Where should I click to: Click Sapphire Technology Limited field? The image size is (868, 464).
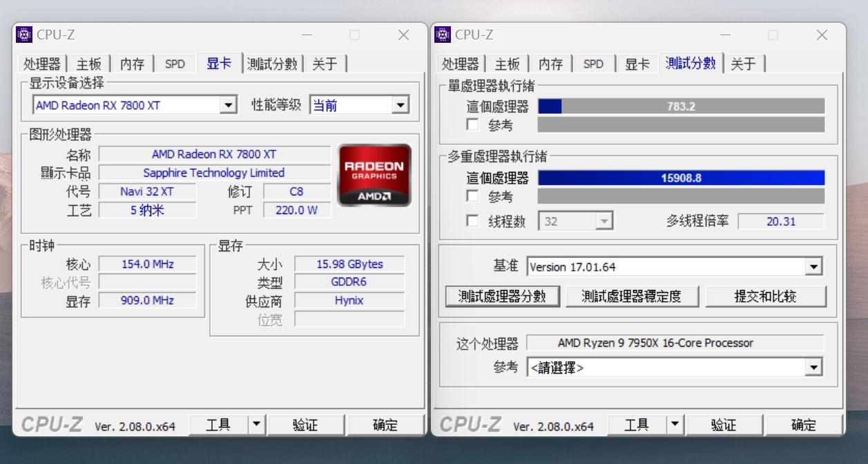214,173
